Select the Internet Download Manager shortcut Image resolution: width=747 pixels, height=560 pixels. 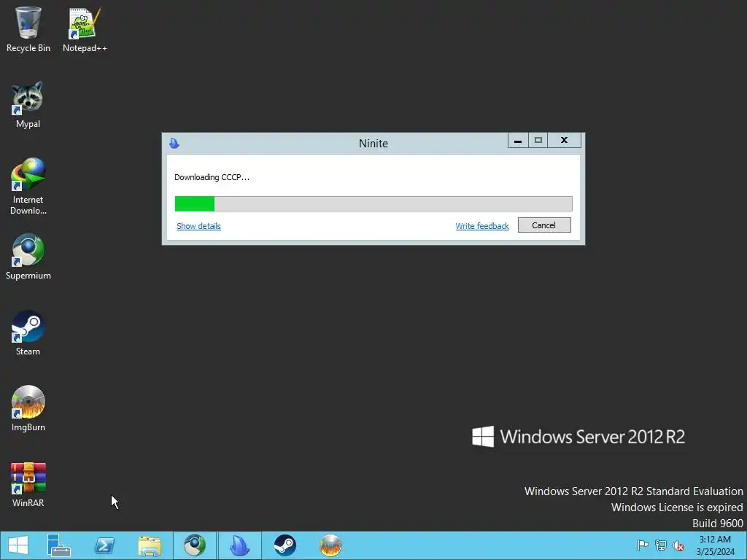click(28, 186)
